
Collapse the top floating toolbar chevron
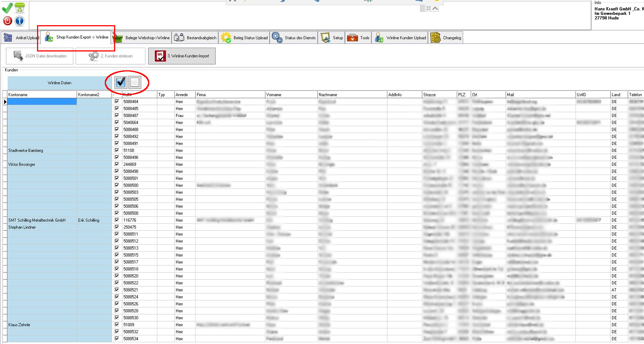[435, 8]
